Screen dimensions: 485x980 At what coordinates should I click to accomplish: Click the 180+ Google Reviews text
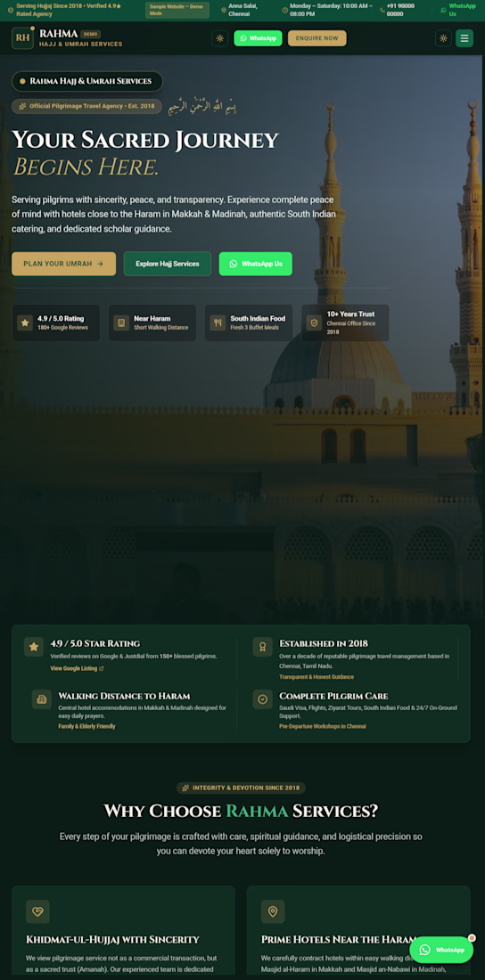pos(62,328)
